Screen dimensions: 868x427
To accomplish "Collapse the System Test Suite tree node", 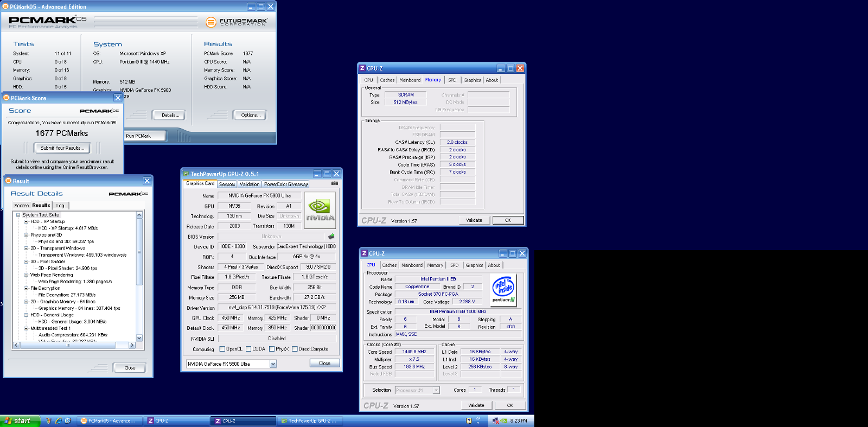I will (18, 215).
